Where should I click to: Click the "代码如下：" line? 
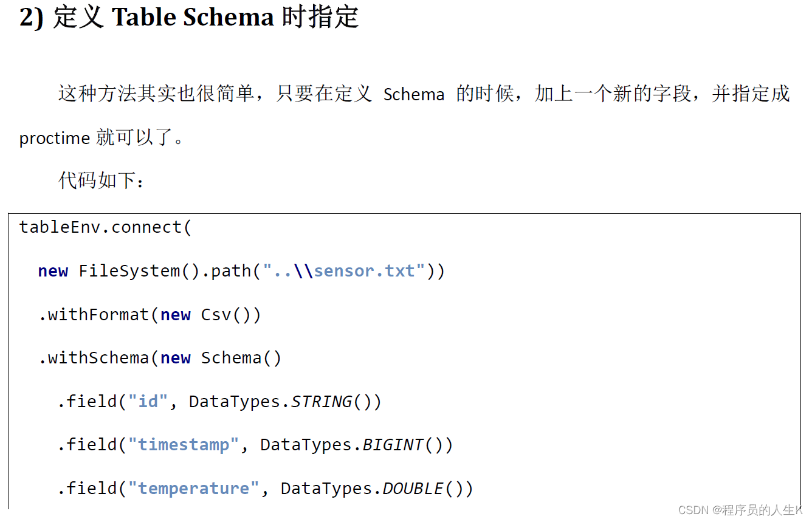(101, 180)
